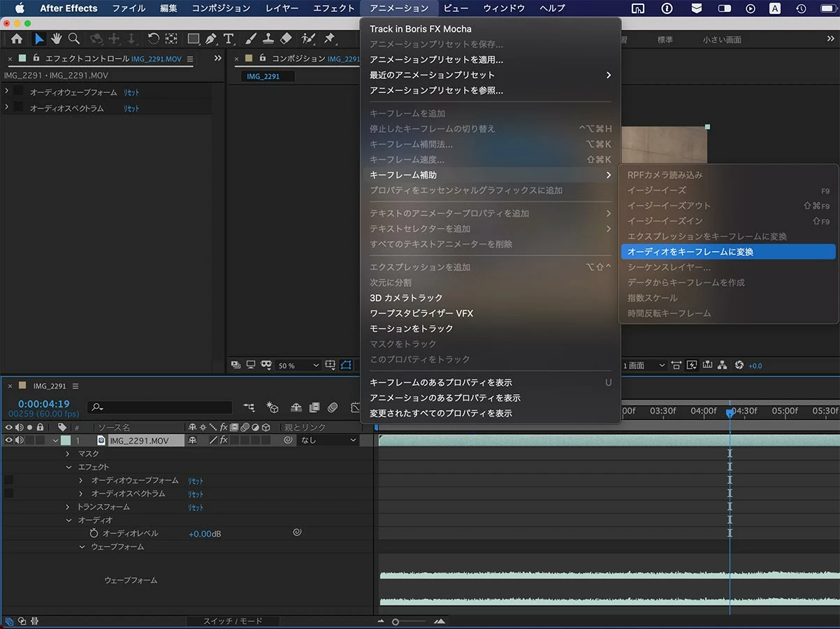Click the スイッチ / モード toggle button
This screenshot has width=840, height=629.
[233, 621]
